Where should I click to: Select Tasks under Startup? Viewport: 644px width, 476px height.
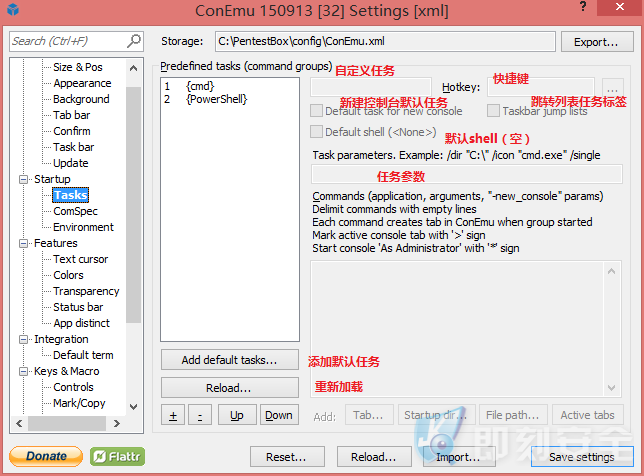[71, 195]
